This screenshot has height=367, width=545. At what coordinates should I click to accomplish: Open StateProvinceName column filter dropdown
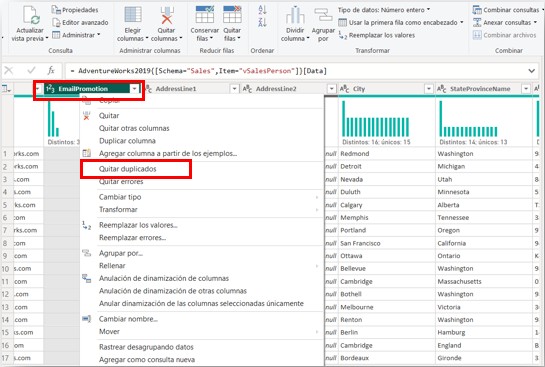tap(526, 89)
